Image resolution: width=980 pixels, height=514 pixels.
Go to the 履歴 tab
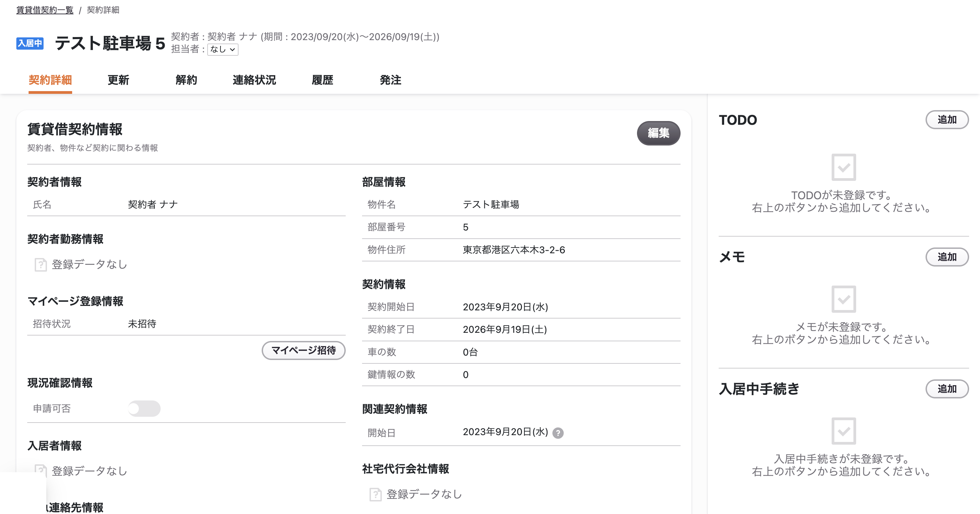[323, 80]
